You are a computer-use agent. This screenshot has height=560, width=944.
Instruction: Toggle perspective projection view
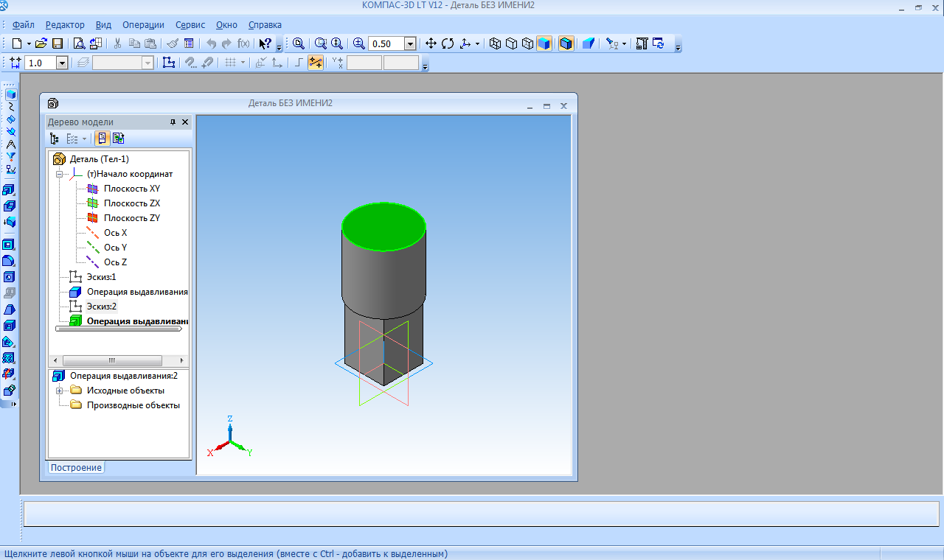(x=588, y=43)
